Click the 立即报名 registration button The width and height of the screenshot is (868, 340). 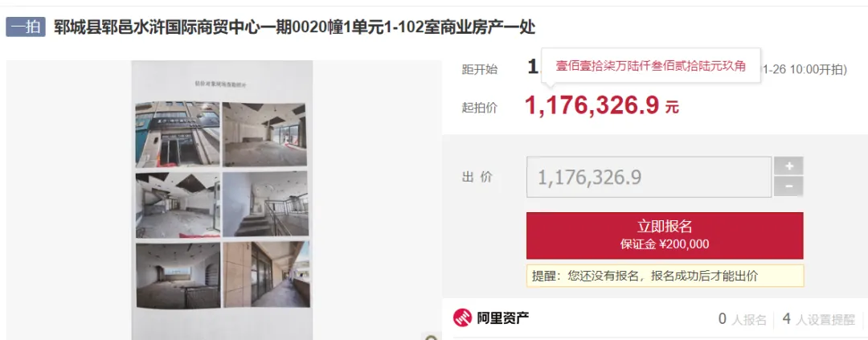[665, 236]
